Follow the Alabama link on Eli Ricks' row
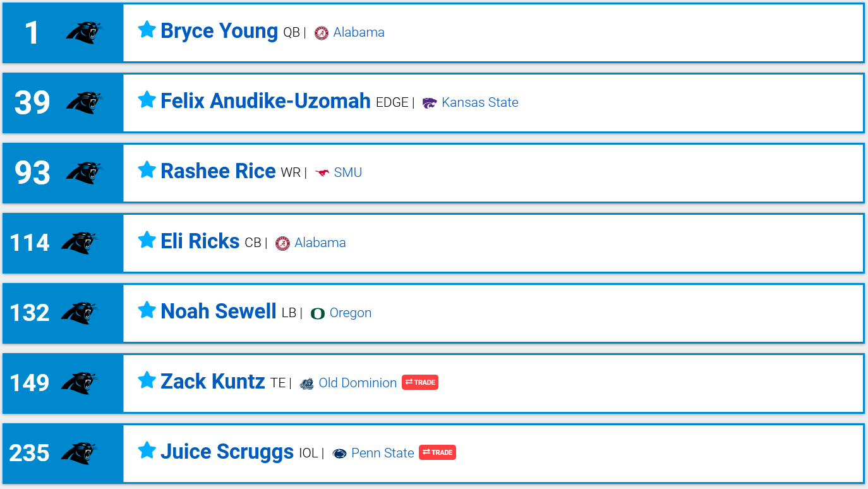This screenshot has width=868, height=489. (x=320, y=243)
